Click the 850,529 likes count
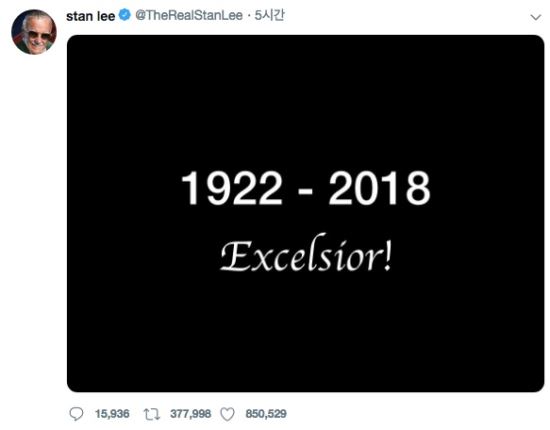 (266, 414)
